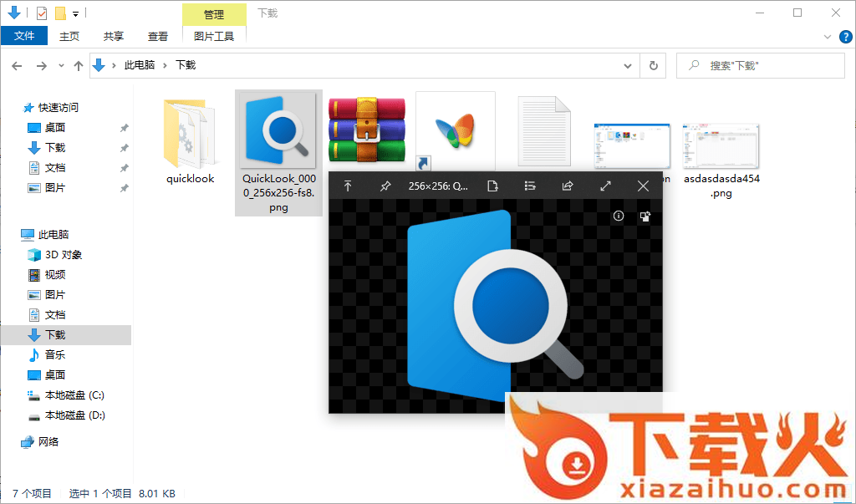Switch to the 查看 ribbon tab

click(x=158, y=36)
